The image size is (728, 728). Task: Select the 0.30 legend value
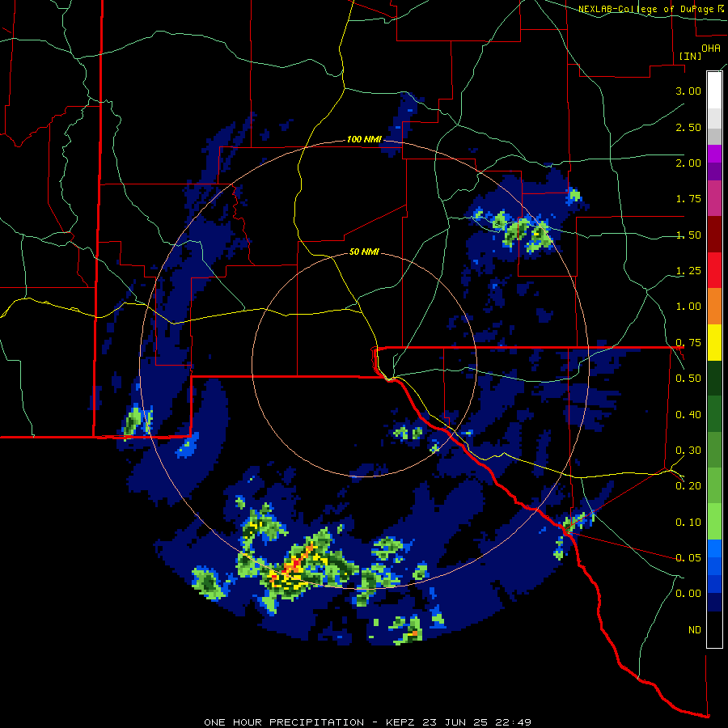coord(688,451)
